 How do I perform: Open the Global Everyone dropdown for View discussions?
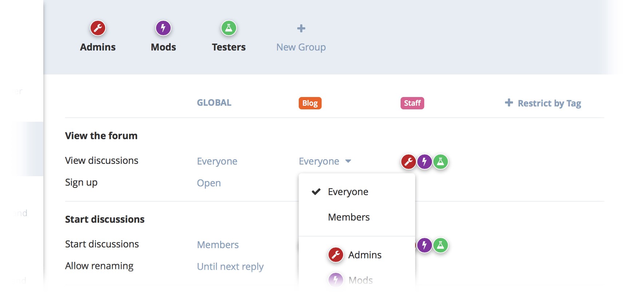(217, 161)
